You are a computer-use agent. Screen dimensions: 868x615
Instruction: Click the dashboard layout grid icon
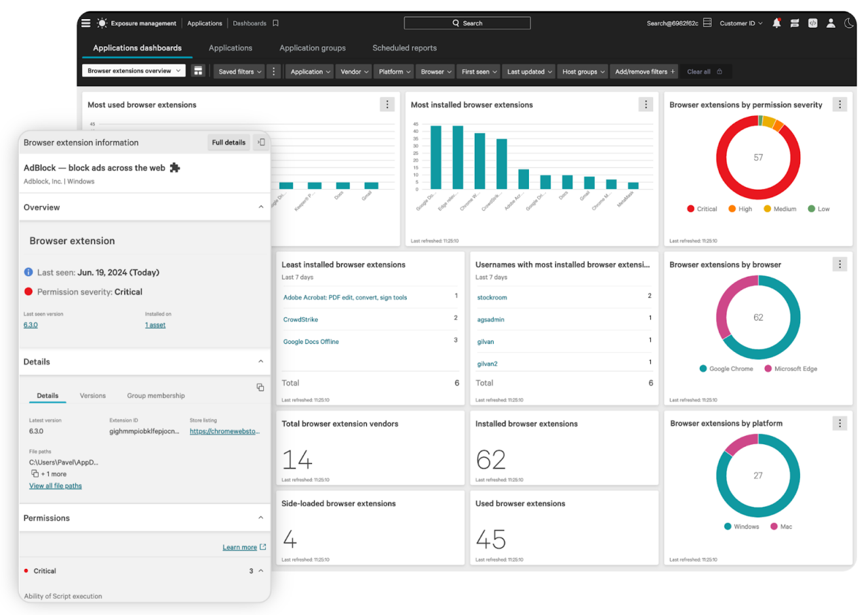click(x=198, y=71)
